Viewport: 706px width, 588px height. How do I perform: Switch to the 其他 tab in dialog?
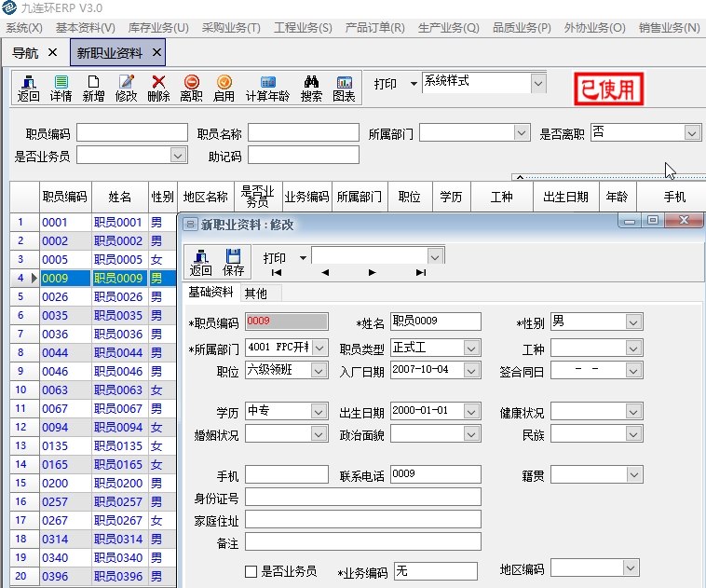256,294
